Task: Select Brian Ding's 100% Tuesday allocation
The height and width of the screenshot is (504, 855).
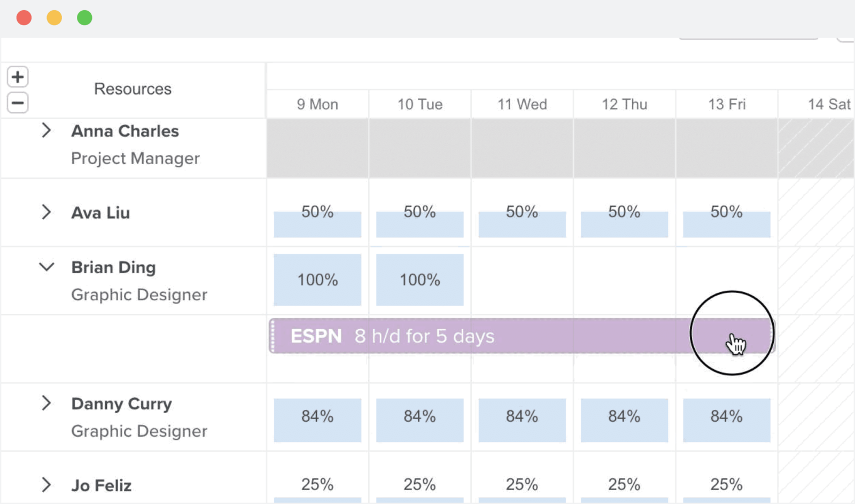Action: tap(419, 280)
